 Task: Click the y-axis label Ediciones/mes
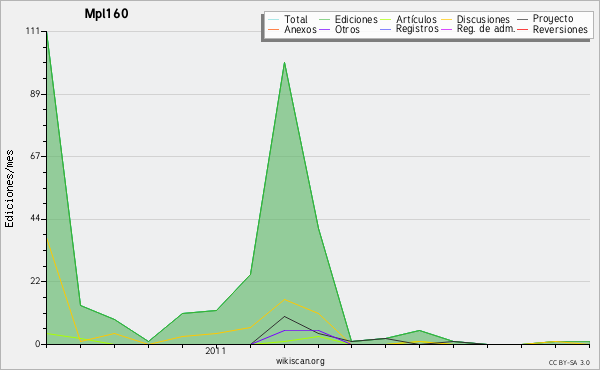[x=9, y=189]
